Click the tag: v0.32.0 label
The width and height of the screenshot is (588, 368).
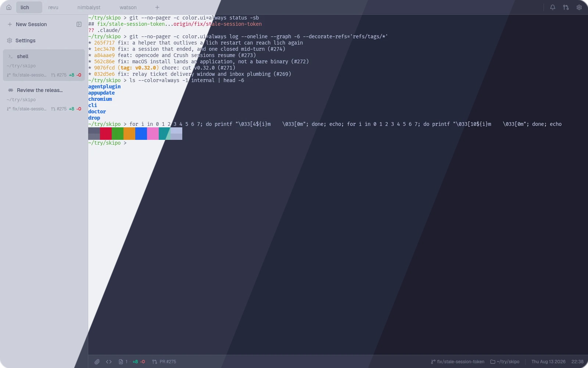click(x=138, y=68)
